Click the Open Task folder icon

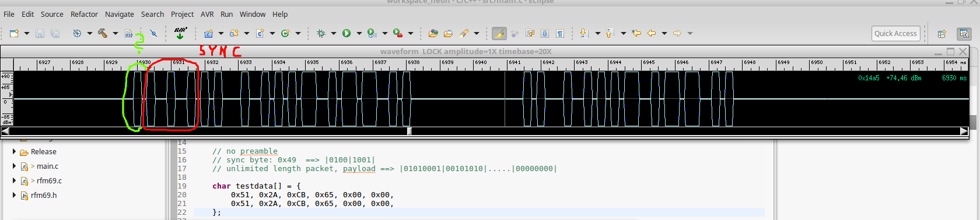(x=448, y=33)
